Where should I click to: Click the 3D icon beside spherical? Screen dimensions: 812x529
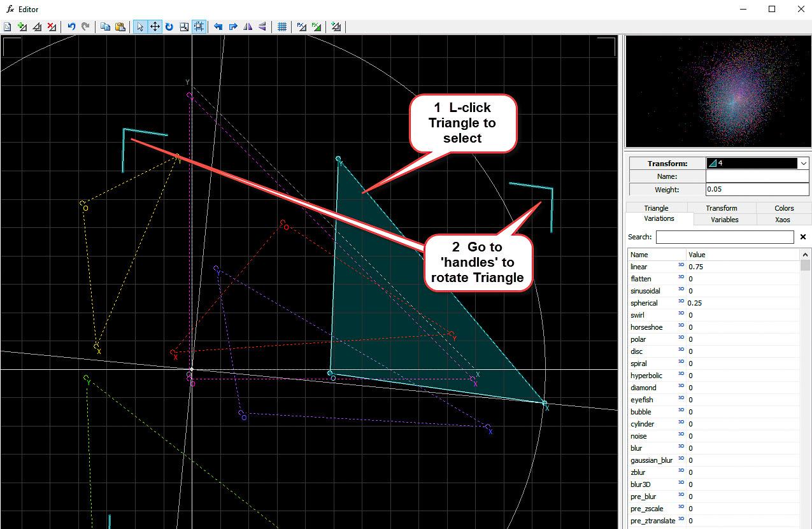[x=681, y=302]
